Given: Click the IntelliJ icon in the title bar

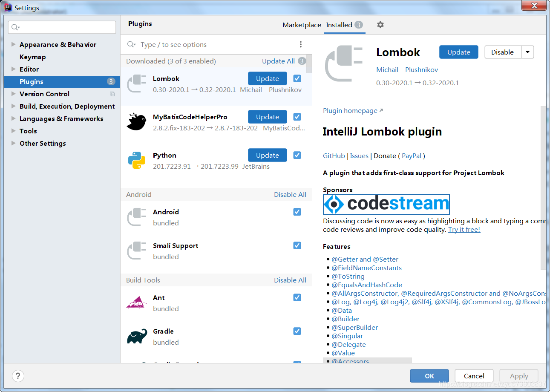Looking at the screenshot, I should (8, 8).
